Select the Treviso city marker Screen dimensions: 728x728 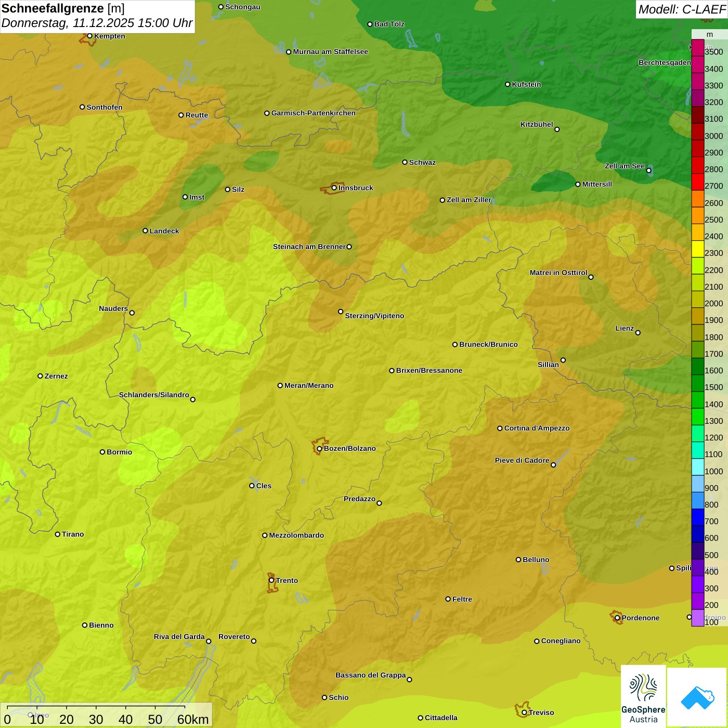tap(525, 712)
